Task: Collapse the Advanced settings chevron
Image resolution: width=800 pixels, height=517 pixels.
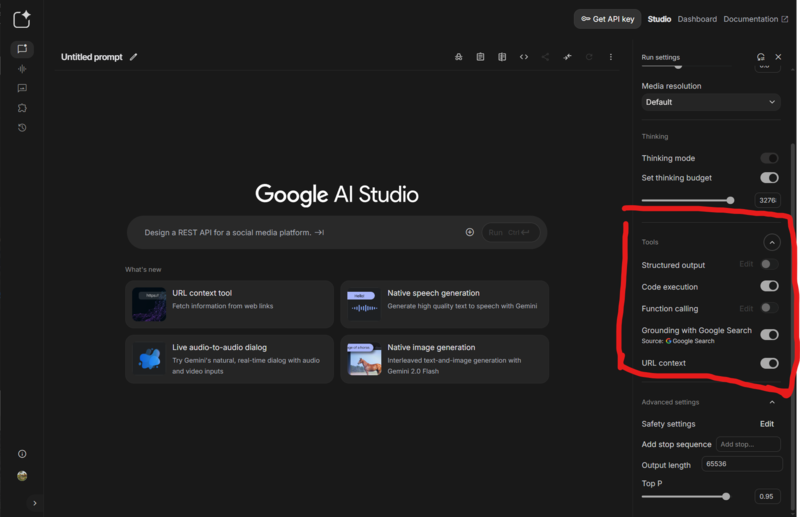Action: pos(772,402)
